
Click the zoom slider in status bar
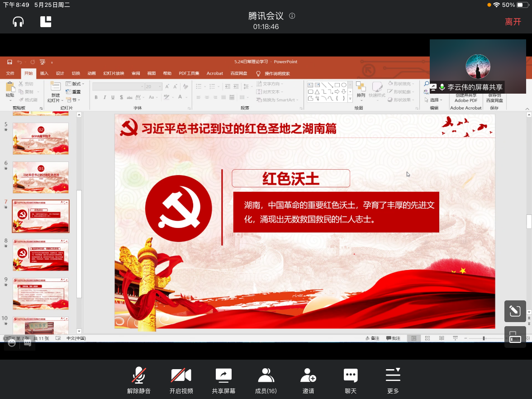[x=484, y=338]
